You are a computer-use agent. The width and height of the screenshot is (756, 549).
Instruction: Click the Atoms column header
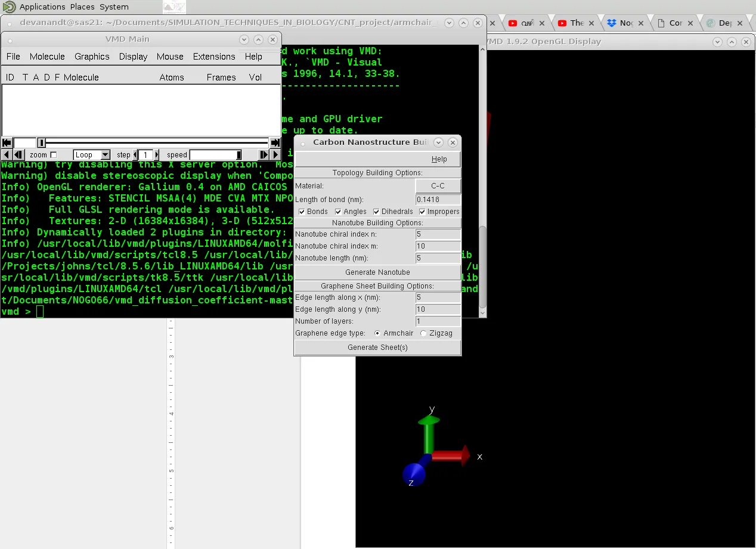pos(172,77)
